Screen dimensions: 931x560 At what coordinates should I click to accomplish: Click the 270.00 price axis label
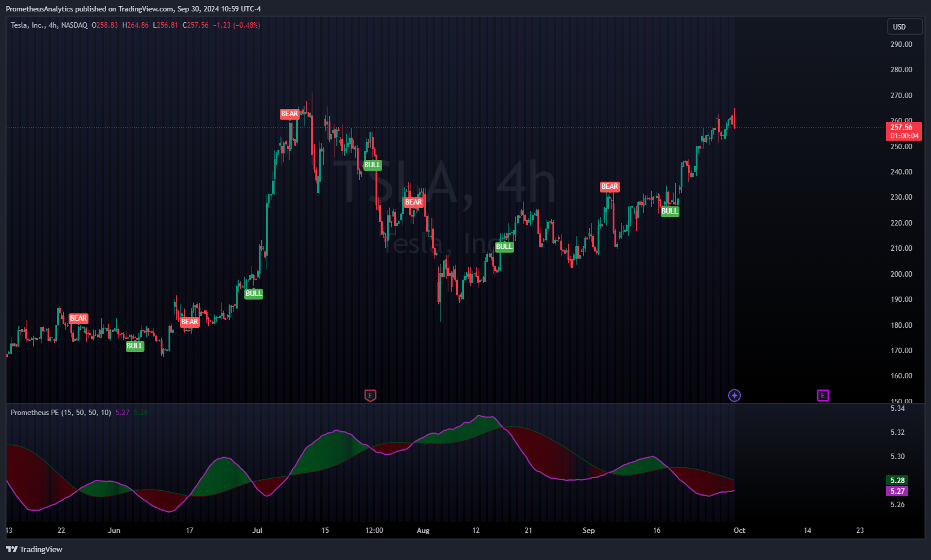(x=901, y=96)
